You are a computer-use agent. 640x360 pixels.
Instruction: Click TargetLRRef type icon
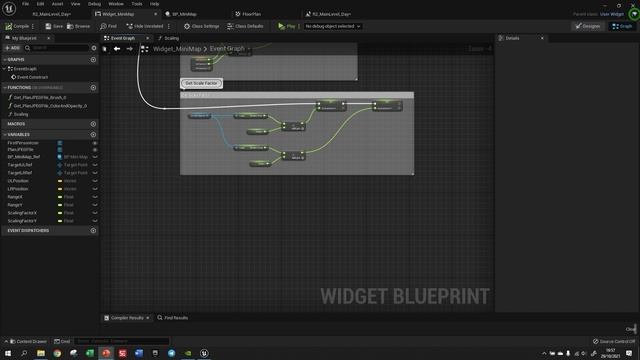[x=60, y=173]
